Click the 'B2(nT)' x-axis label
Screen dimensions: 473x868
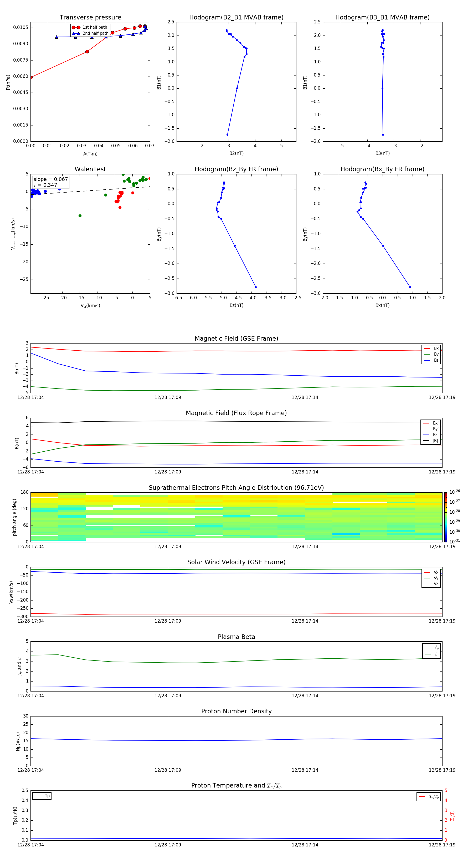236,153
